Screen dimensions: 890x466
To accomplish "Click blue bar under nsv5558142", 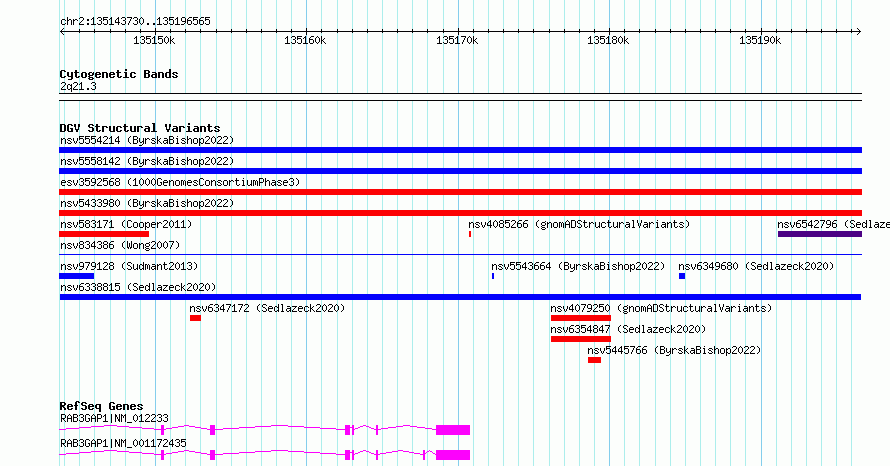I will (x=460, y=171).
